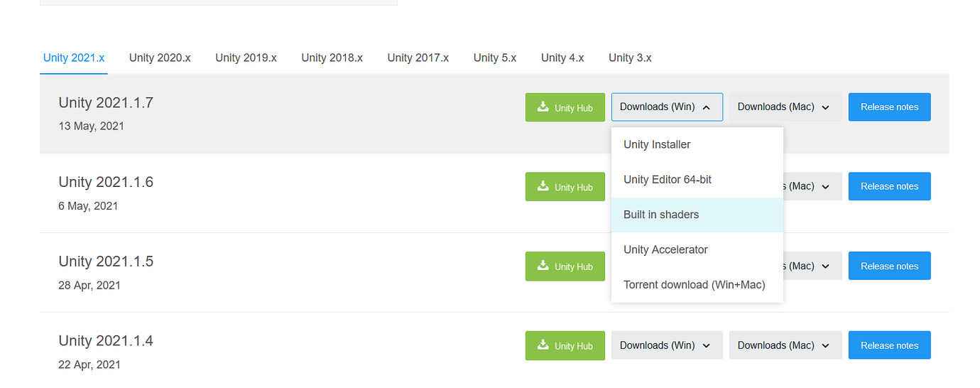View Release notes for Unity 2021.1.5
This screenshot has width=980, height=388.
pyautogui.click(x=889, y=266)
